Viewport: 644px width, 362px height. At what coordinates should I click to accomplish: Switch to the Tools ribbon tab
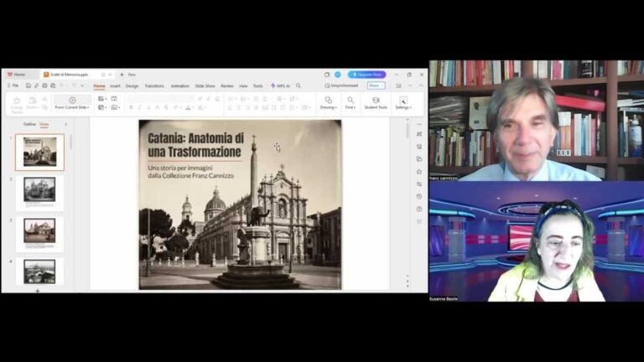(257, 85)
